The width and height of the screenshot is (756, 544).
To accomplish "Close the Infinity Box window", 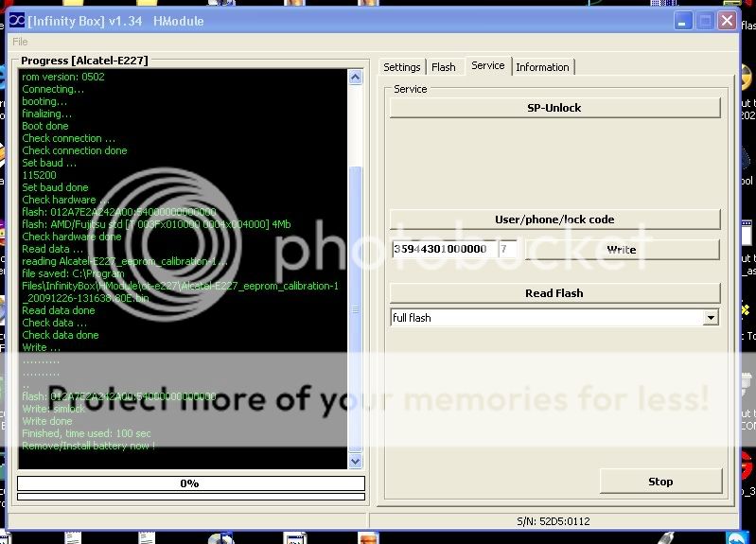I will tap(727, 21).
